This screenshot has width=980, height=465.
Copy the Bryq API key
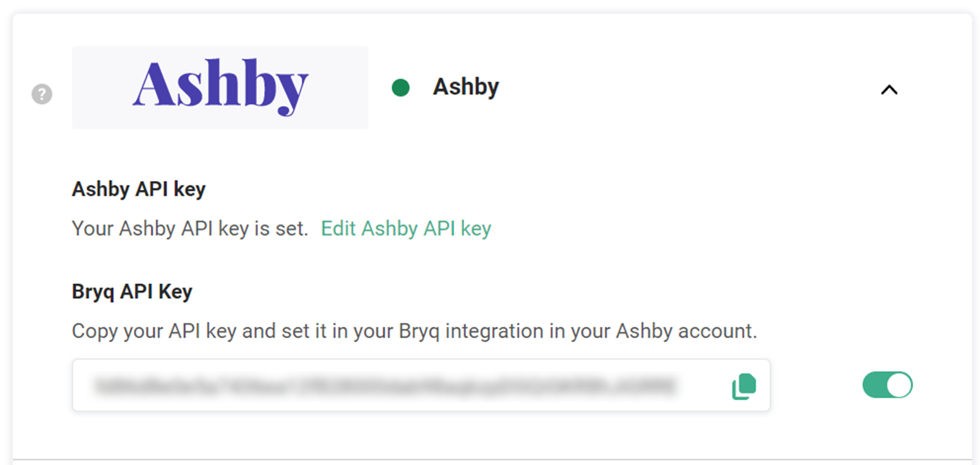744,386
